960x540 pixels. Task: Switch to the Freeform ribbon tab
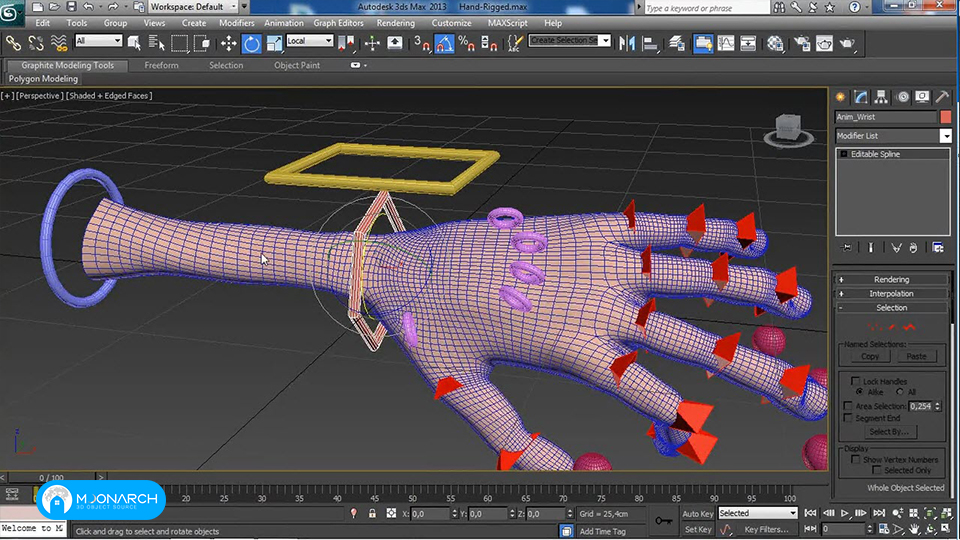click(x=162, y=65)
